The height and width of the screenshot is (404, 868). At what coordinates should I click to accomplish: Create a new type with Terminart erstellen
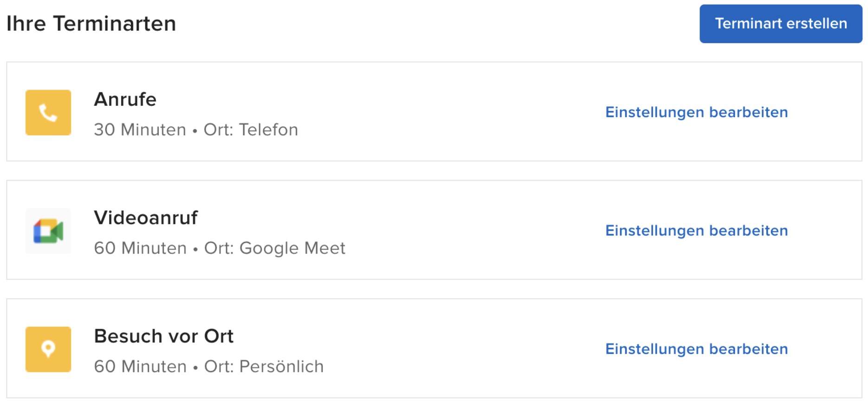click(x=781, y=24)
